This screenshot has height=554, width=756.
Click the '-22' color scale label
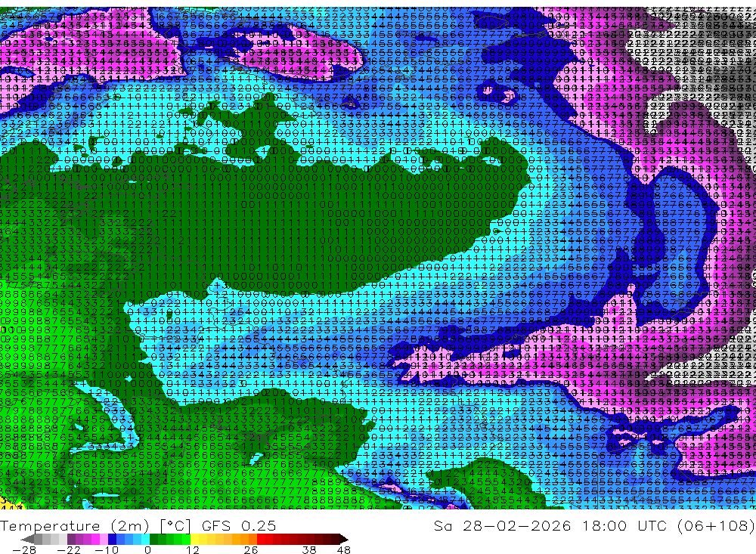[69, 549]
